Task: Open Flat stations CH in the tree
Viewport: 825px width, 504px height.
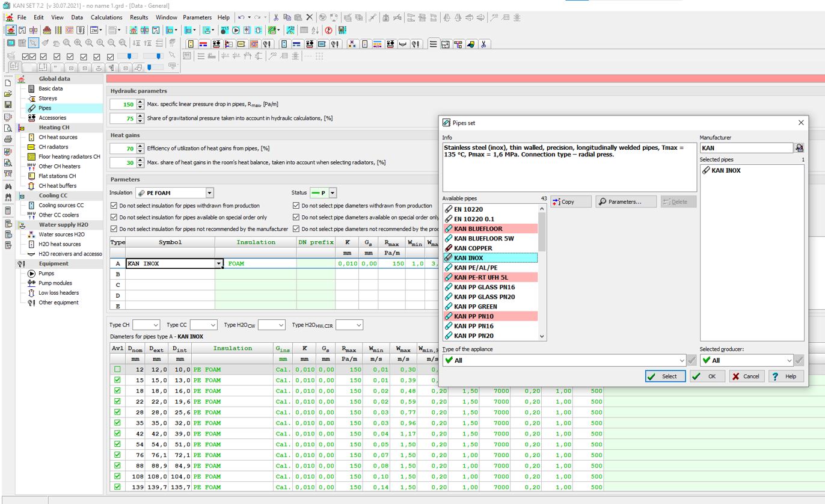Action: (x=57, y=176)
